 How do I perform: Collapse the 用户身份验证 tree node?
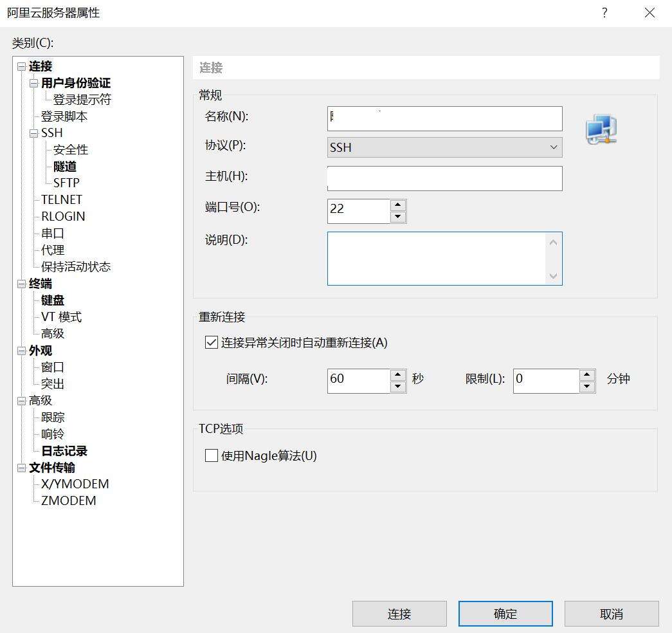pyautogui.click(x=34, y=83)
